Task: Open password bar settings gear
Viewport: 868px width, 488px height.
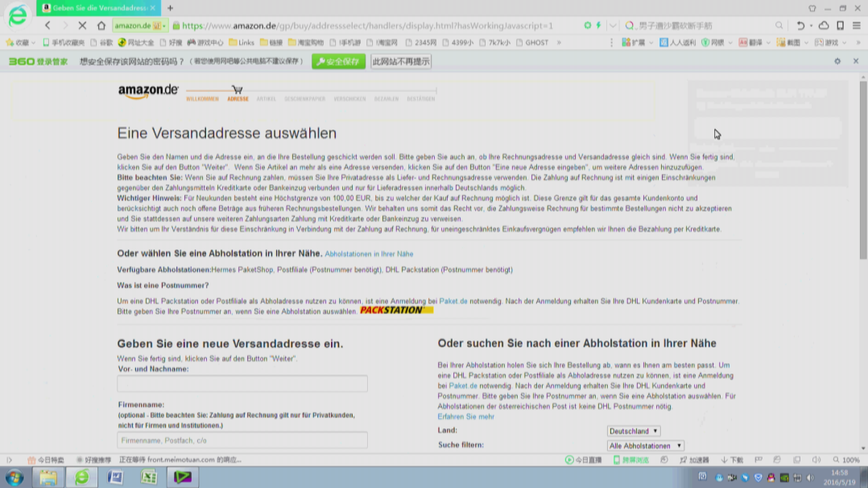Action: [837, 61]
